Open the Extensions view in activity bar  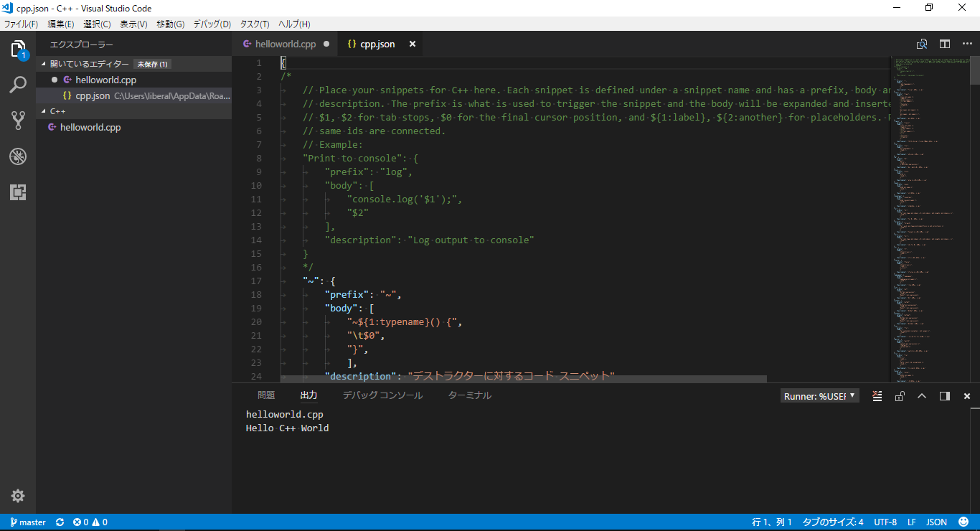[x=18, y=192]
